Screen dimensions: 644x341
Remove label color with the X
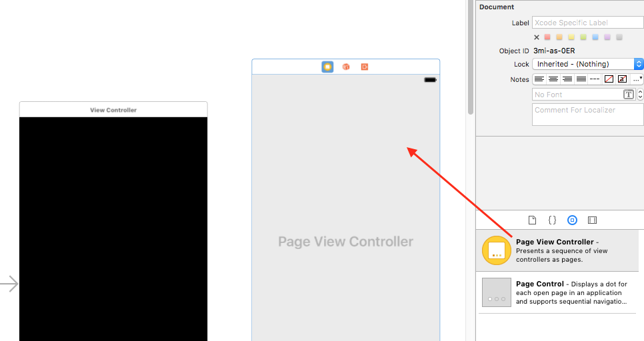point(537,37)
